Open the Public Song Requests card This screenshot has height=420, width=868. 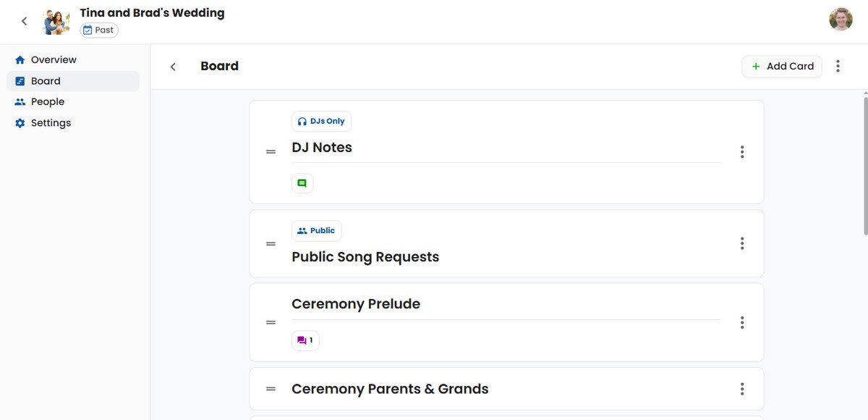(365, 257)
